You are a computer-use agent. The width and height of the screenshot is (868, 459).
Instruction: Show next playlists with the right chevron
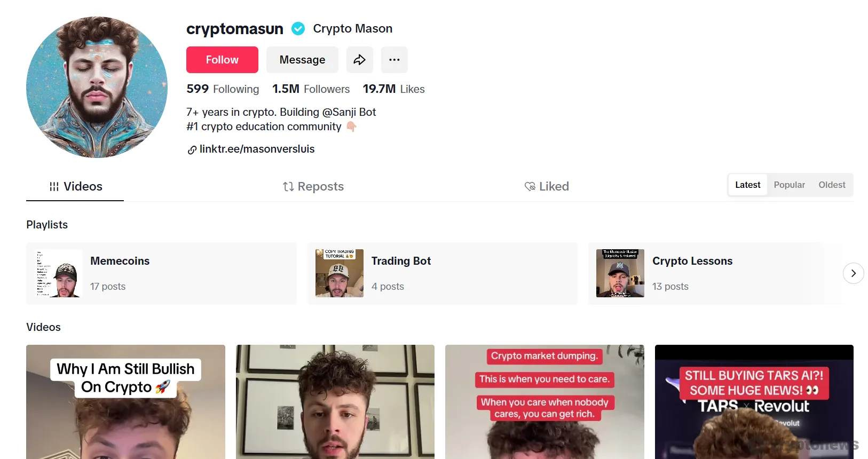[x=853, y=273]
